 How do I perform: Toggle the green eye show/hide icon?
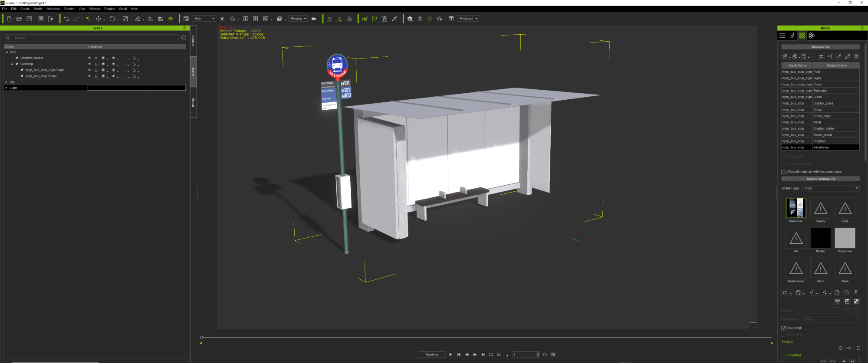pyautogui.click(x=171, y=19)
